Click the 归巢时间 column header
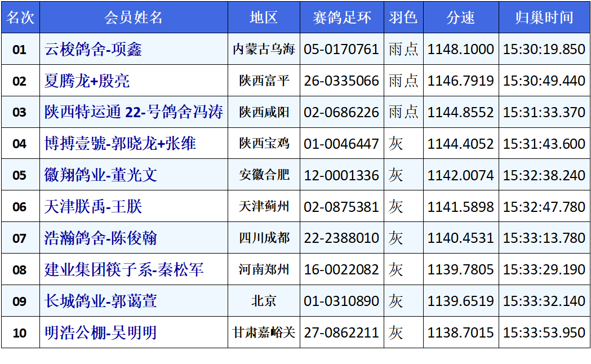Viewport: 591px width, 364px height. click(x=544, y=17)
